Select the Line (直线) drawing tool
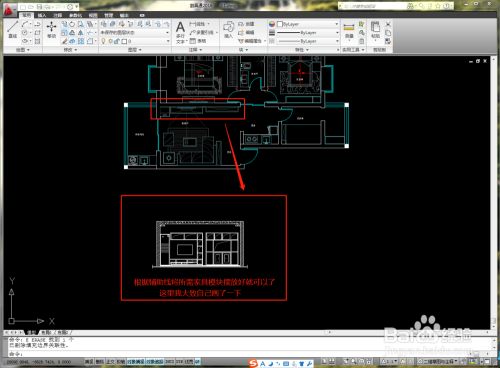The width and height of the screenshot is (500, 368). click(13, 29)
